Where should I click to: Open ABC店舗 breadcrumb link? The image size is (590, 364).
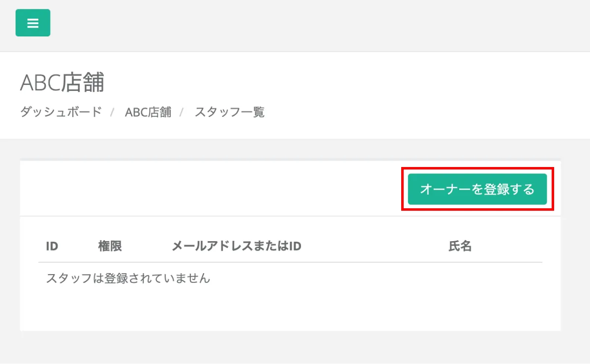pyautogui.click(x=148, y=112)
